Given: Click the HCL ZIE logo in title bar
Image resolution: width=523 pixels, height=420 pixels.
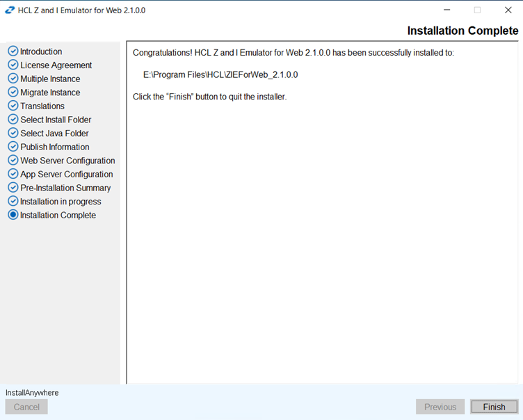Looking at the screenshot, I should point(10,10).
